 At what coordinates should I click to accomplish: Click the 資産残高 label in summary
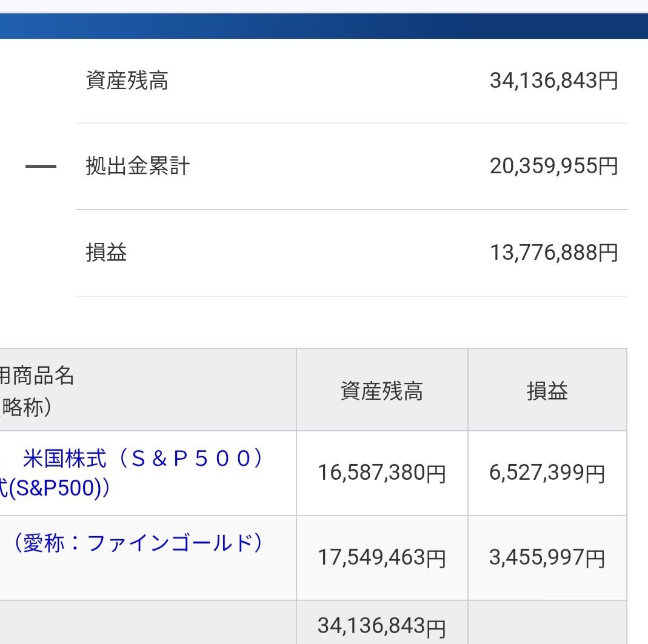coord(127,81)
